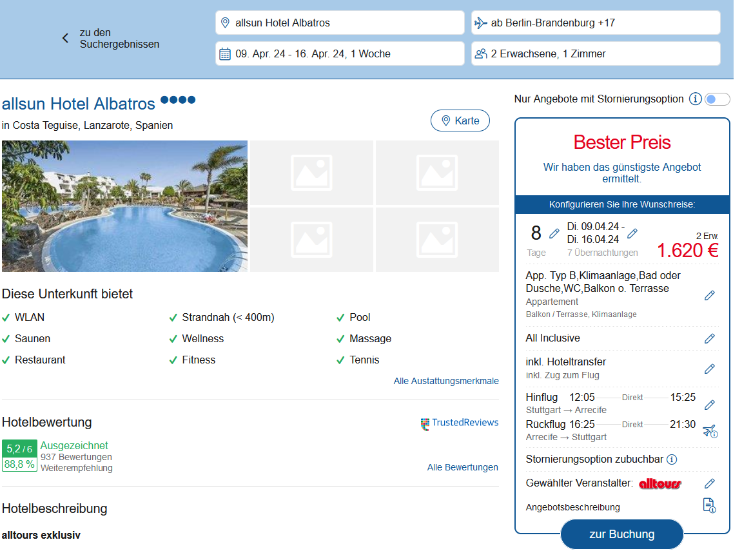Screen dimensions: 742x560
Task: Edit the Appartement room type pencil icon
Action: click(709, 295)
